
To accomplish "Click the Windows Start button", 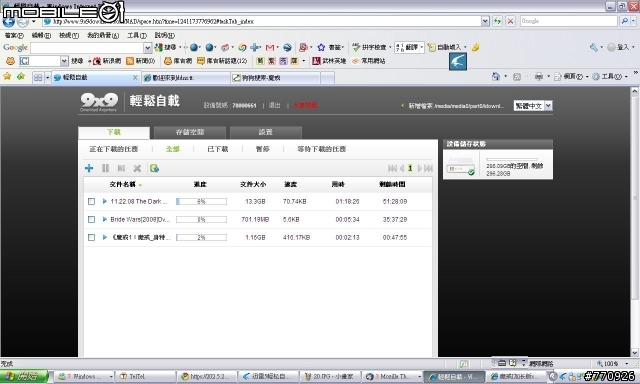I will tap(24, 376).
